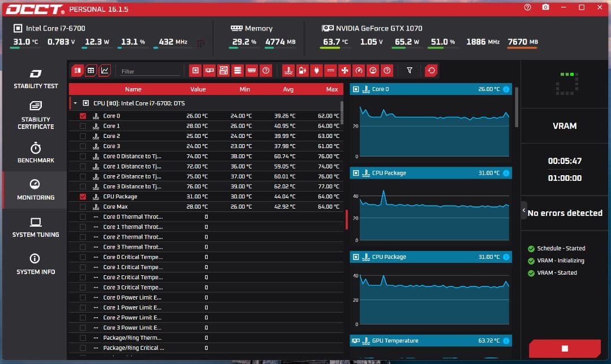The image size is (611, 364).
Task: Select the Package/Ring Critical row
Action: (x=206, y=348)
